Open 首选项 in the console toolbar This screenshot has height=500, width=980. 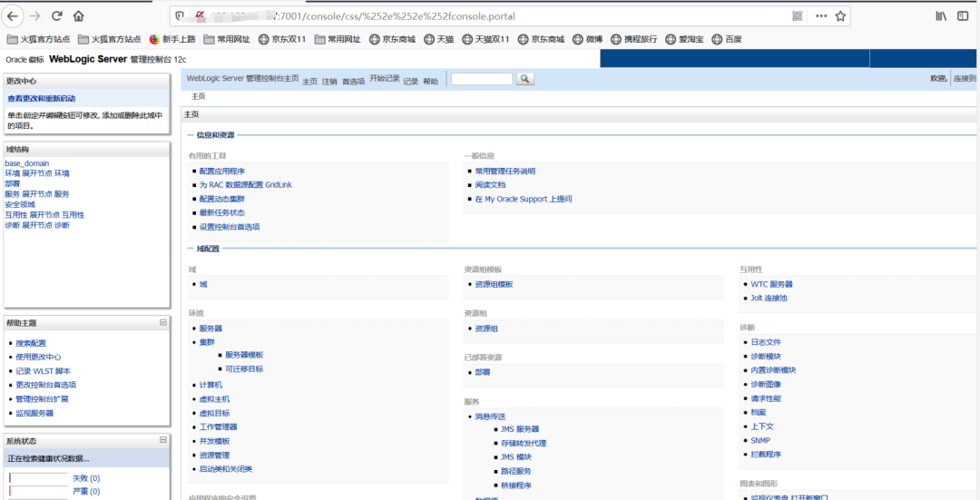[353, 82]
